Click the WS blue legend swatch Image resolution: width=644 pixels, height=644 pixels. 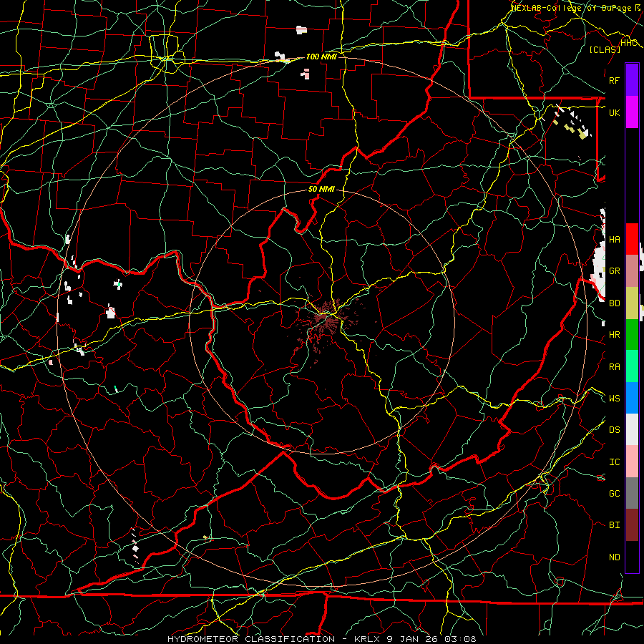(632, 398)
